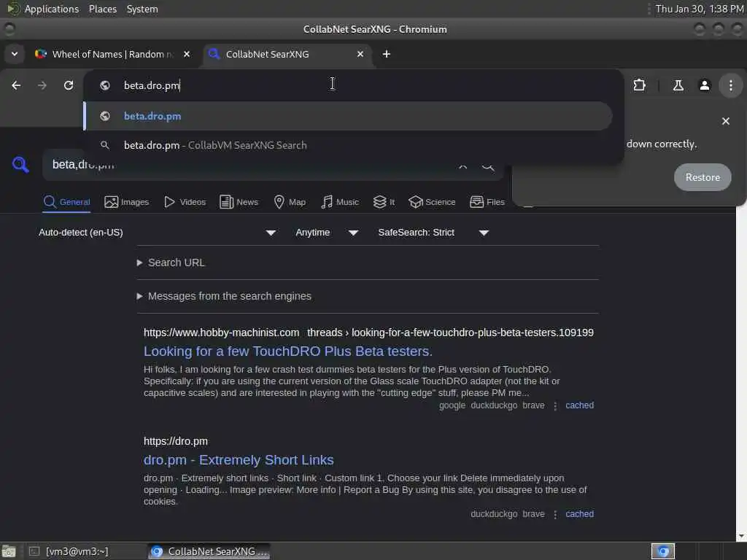This screenshot has height=560, width=747.
Task: Switch to the News category
Action: [x=239, y=202]
